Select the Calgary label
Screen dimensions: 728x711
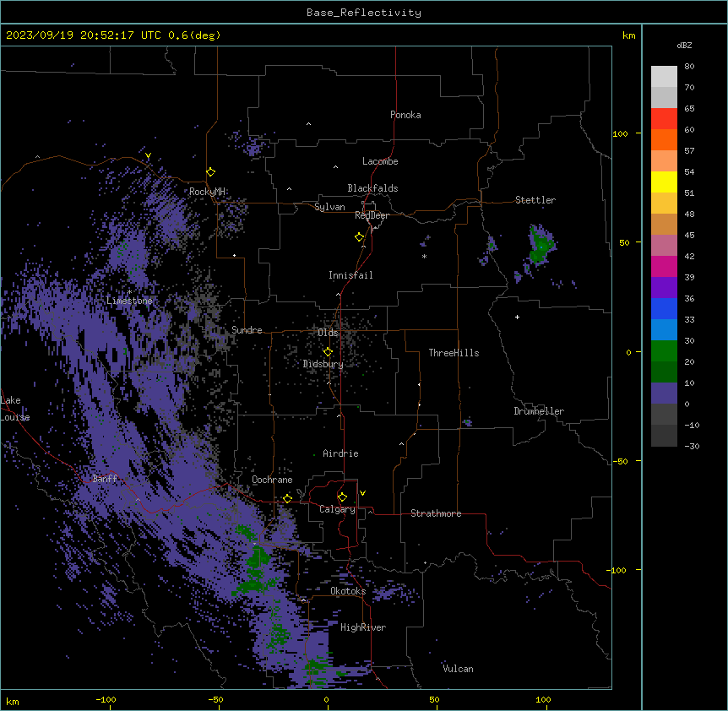pyautogui.click(x=337, y=509)
